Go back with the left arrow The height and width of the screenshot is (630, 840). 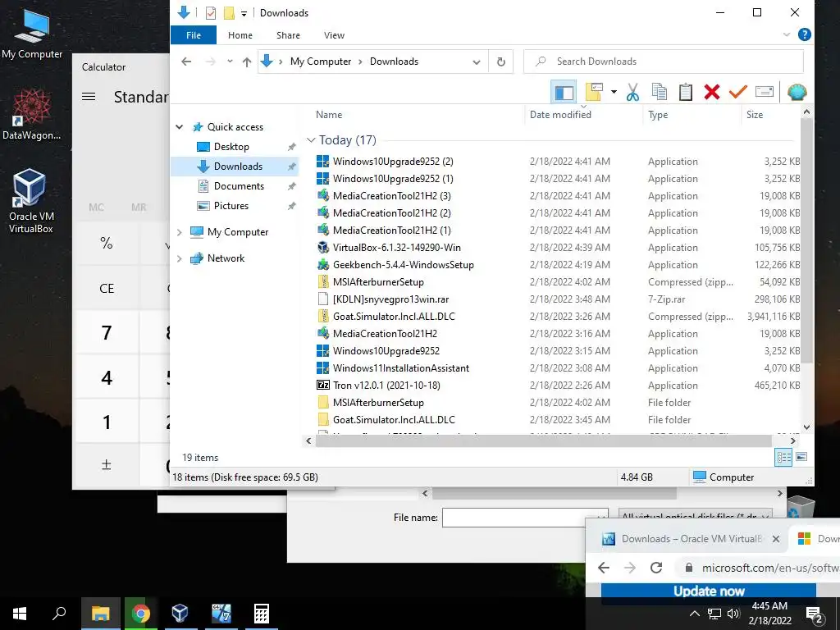pos(186,62)
